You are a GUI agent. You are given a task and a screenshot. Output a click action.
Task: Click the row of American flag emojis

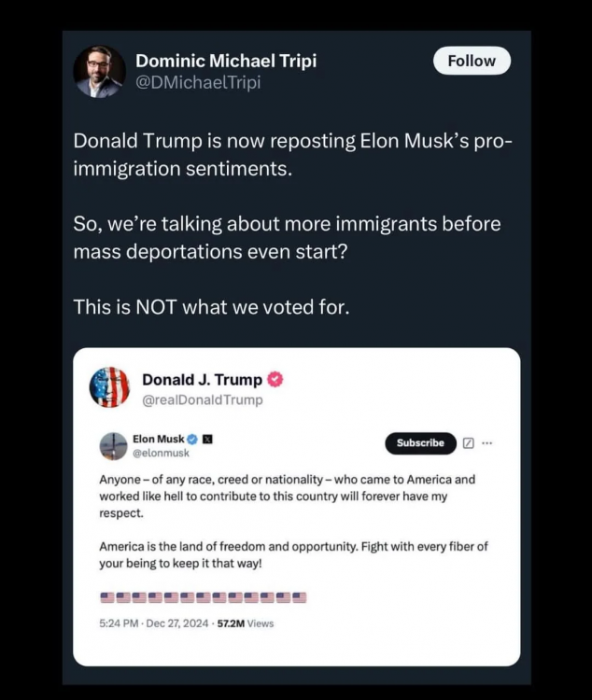point(204,597)
